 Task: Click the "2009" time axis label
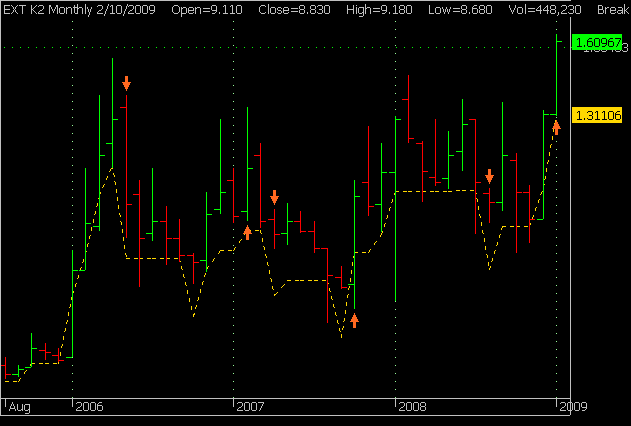[x=573, y=407]
